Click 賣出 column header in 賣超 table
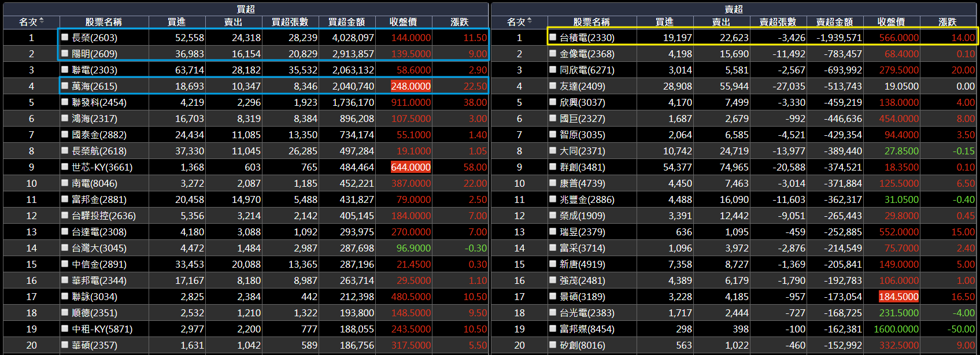Image resolution: width=980 pixels, height=355 pixels. tap(721, 22)
